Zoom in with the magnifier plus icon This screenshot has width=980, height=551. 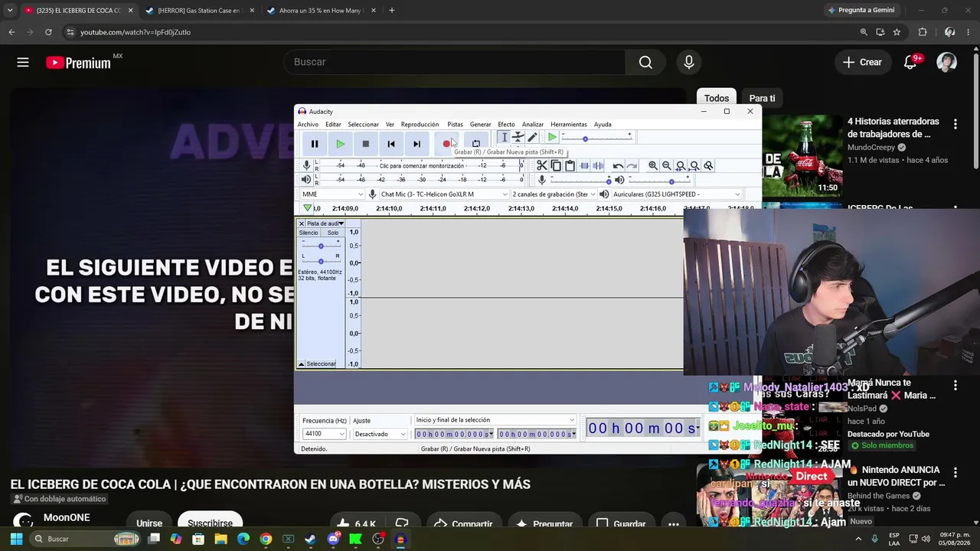click(653, 165)
